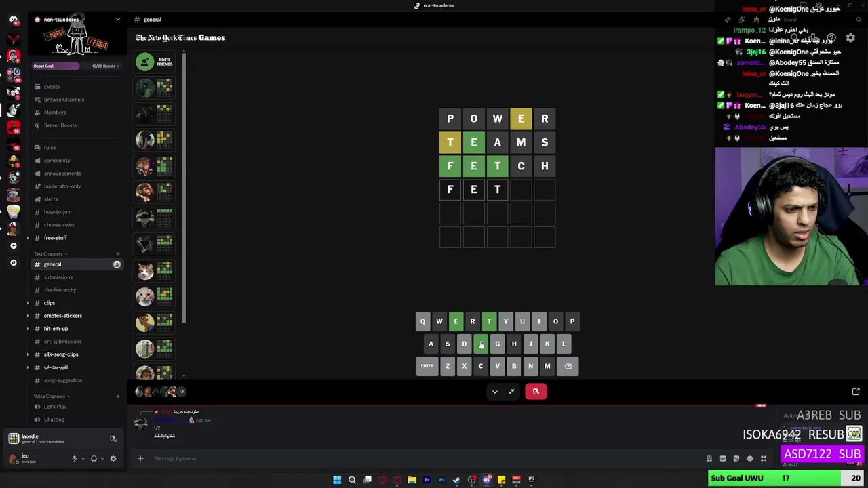Expand the hit-em-up channel
This screenshot has height=488, width=868.
click(x=28, y=329)
